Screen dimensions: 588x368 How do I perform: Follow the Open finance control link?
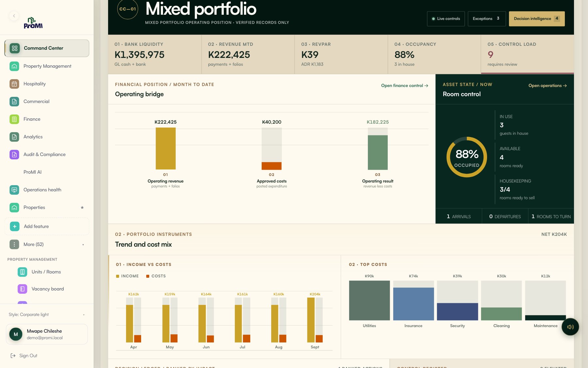[x=404, y=86]
